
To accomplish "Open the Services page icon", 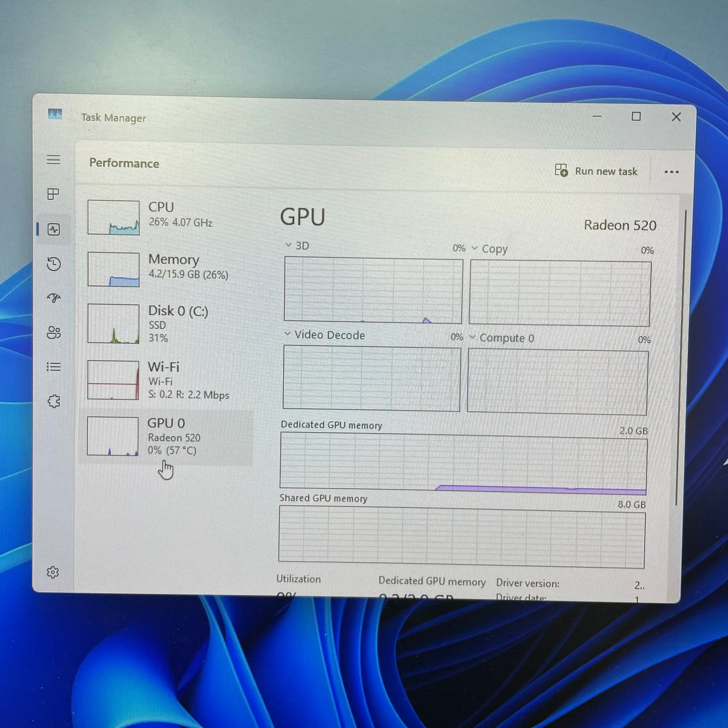I will pos(54,402).
